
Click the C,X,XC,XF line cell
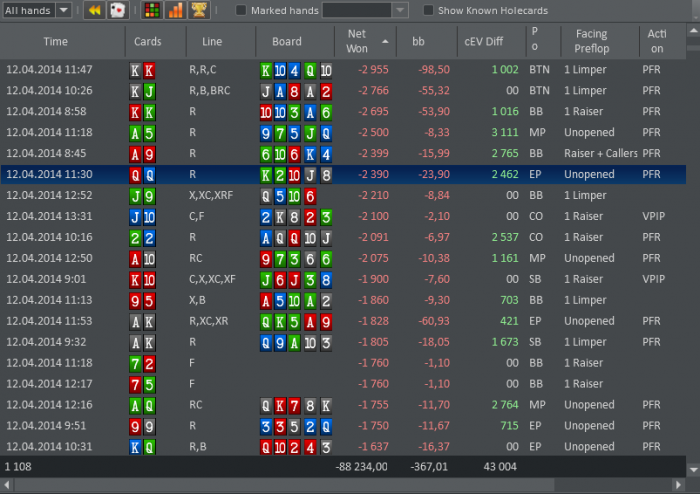pos(212,279)
